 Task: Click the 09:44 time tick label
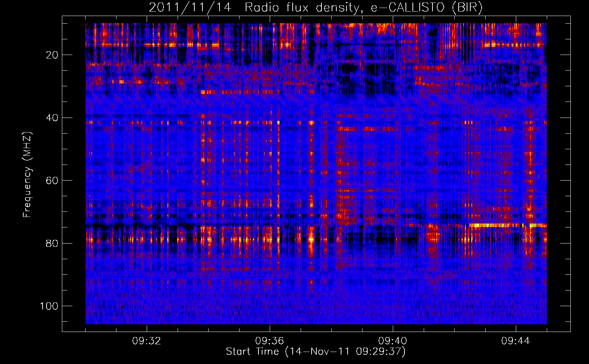point(516,341)
